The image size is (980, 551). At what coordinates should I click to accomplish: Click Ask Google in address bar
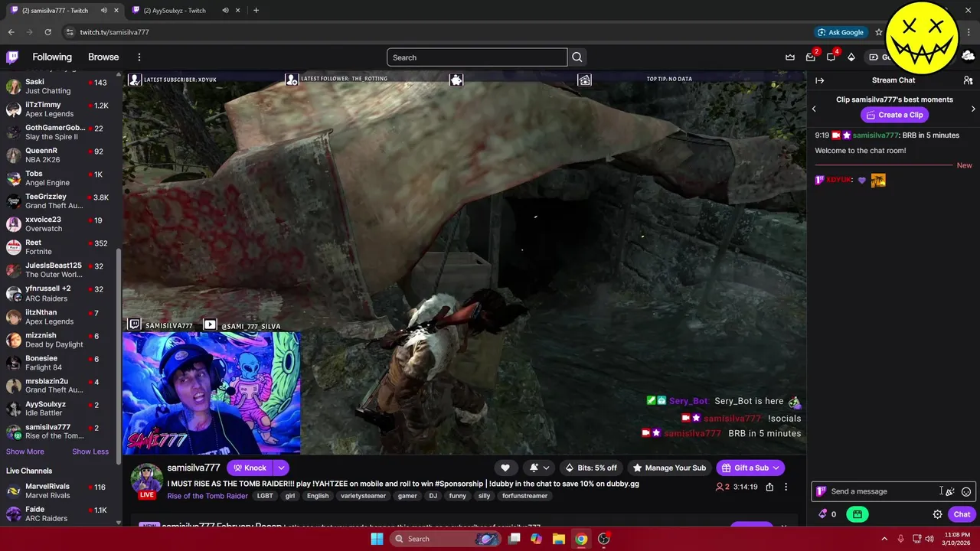click(841, 32)
